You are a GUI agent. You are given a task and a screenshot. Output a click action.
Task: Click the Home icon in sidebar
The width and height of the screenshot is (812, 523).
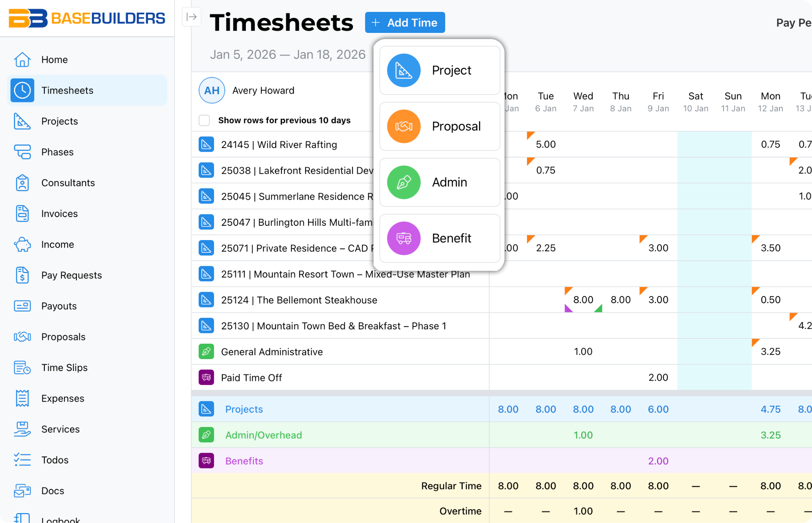22,60
